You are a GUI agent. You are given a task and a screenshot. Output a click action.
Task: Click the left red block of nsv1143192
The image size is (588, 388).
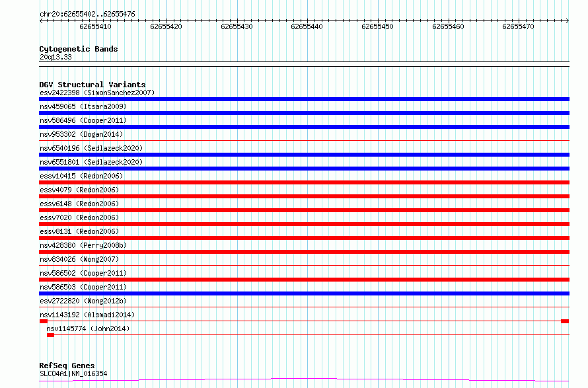click(44, 321)
